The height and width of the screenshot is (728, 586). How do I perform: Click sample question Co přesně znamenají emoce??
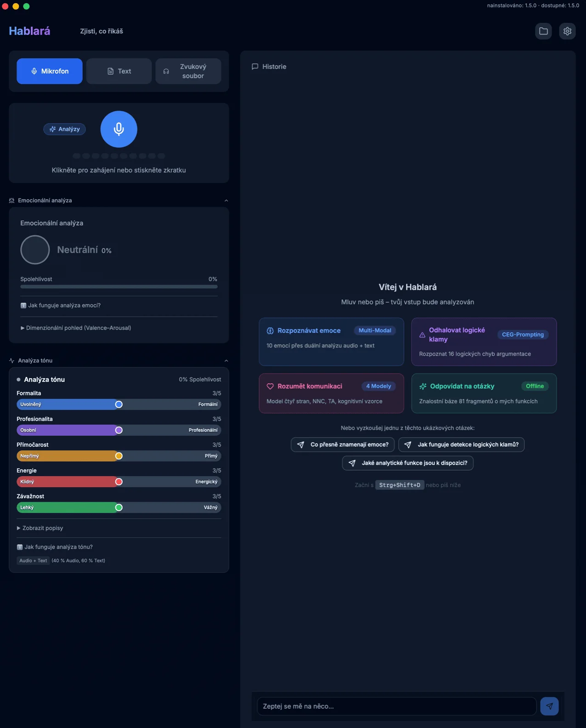[x=342, y=444]
